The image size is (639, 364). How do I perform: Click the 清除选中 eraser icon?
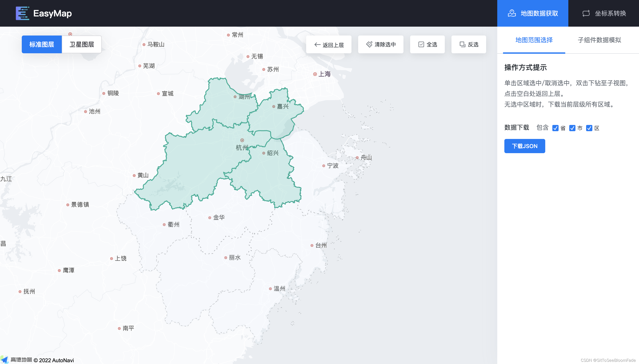(368, 45)
